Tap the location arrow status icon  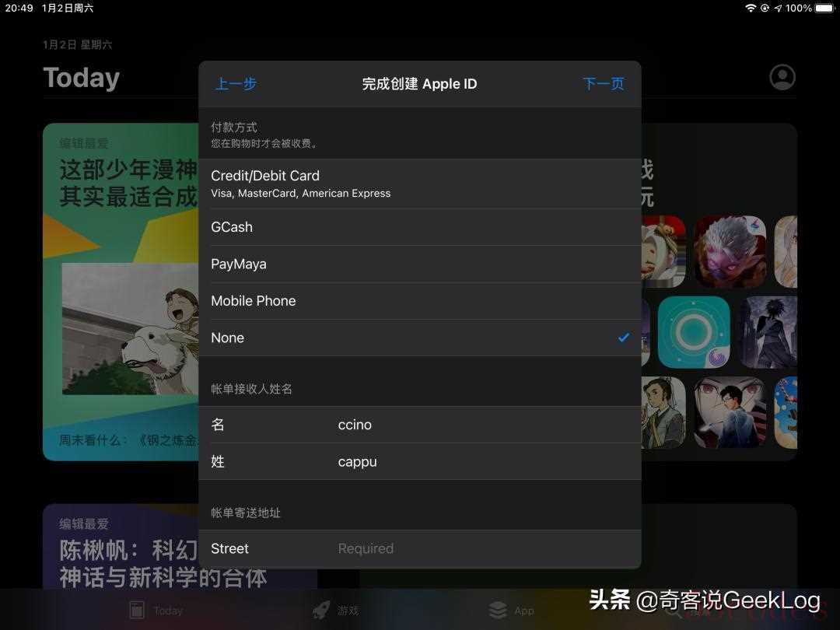[778, 8]
